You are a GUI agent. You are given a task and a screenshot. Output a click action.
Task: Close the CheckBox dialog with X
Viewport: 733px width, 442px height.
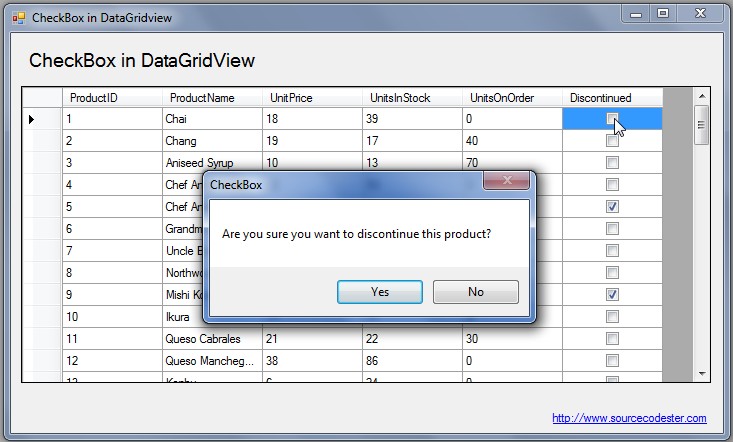pos(507,180)
